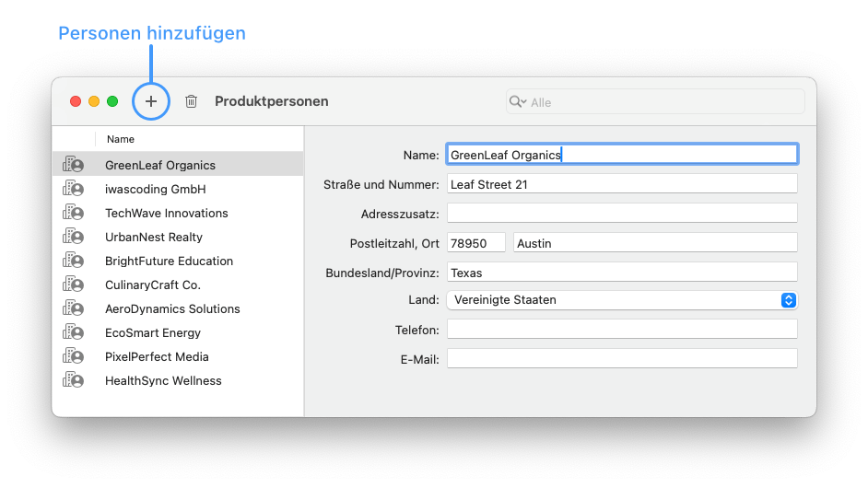
Task: Choose CulinaryCraft Co. from the sidebar
Action: [x=152, y=285]
